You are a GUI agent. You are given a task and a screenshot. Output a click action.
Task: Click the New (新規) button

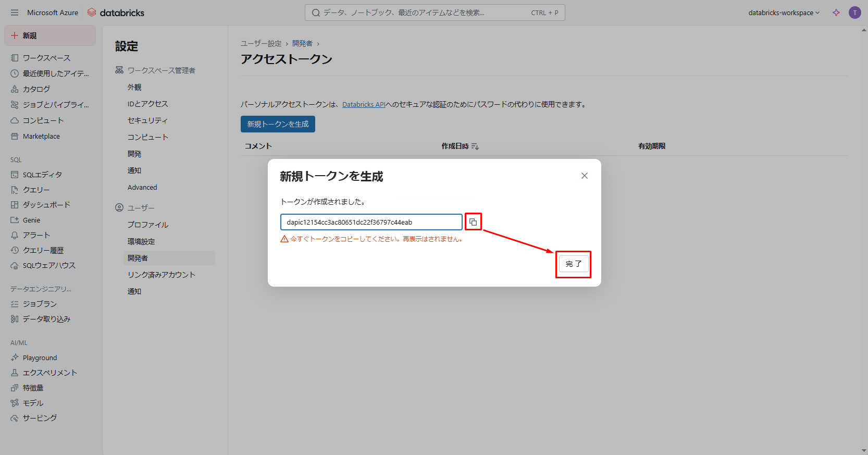point(50,35)
